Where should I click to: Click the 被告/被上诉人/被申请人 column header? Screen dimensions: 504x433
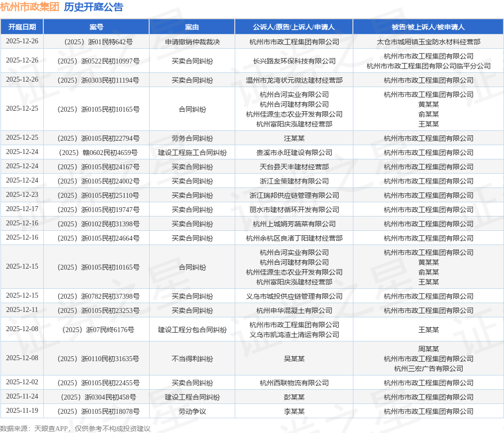click(428, 27)
